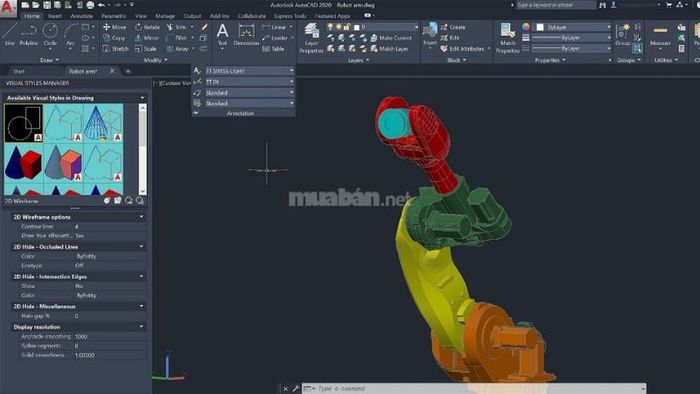
Task: Click visual styles gallery scroll down arrow
Action: click(142, 191)
